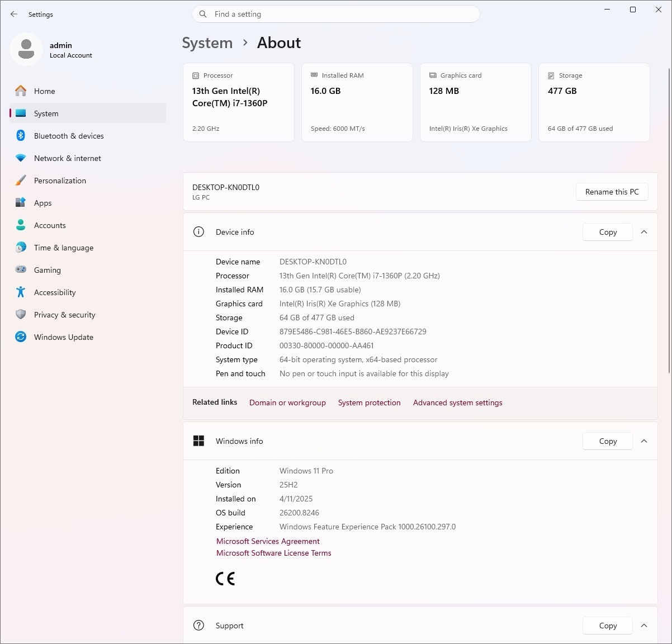Click the Apps icon in sidebar

click(x=21, y=202)
